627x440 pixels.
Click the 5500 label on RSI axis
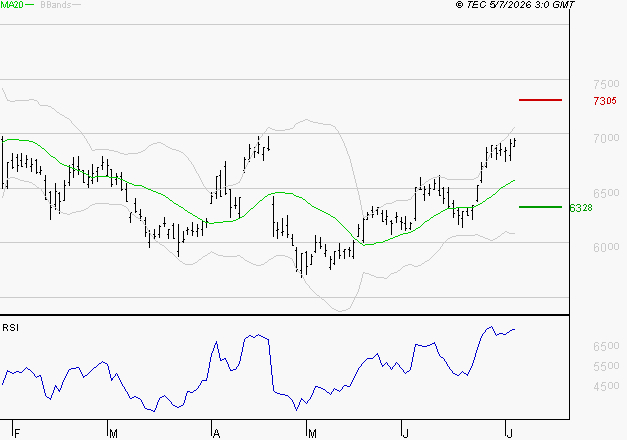click(x=606, y=366)
